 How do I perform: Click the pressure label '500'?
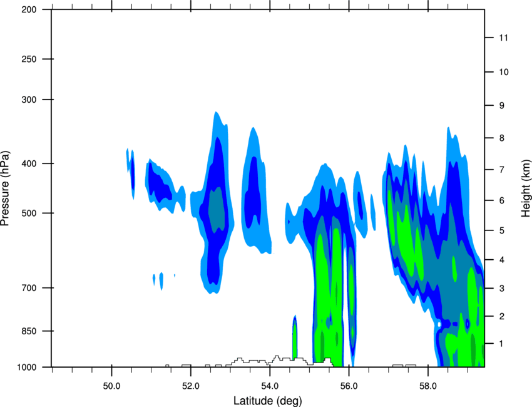29,213
